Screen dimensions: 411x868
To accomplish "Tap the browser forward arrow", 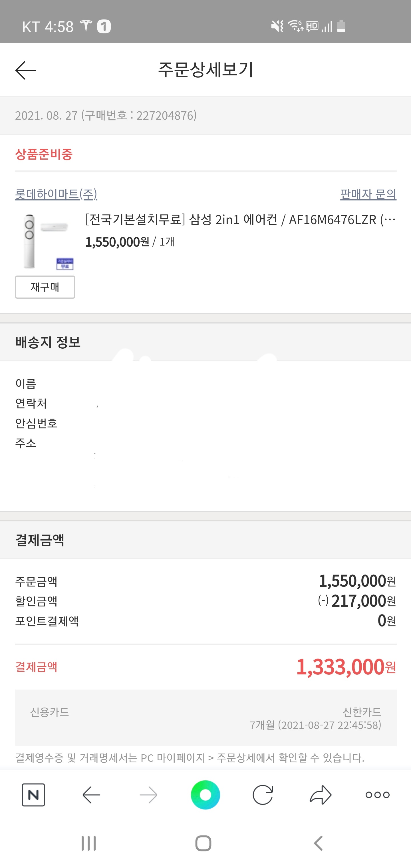I will pyautogui.click(x=148, y=795).
